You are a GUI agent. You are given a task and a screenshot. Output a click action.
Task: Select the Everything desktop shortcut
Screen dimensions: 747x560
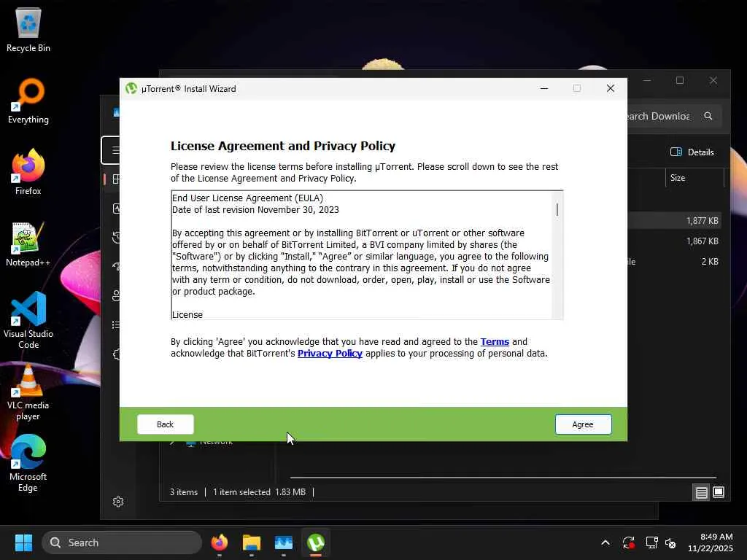(x=28, y=101)
